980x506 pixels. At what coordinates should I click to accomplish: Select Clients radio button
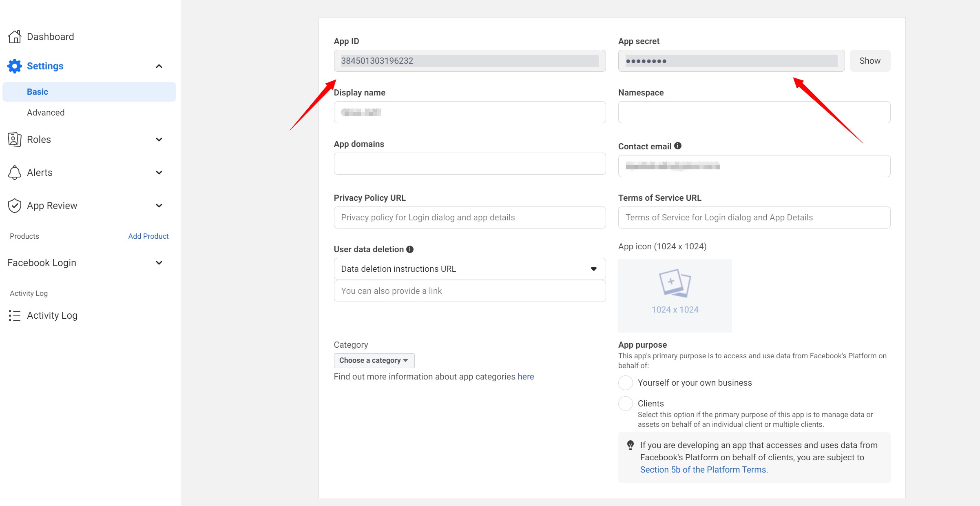[624, 404]
